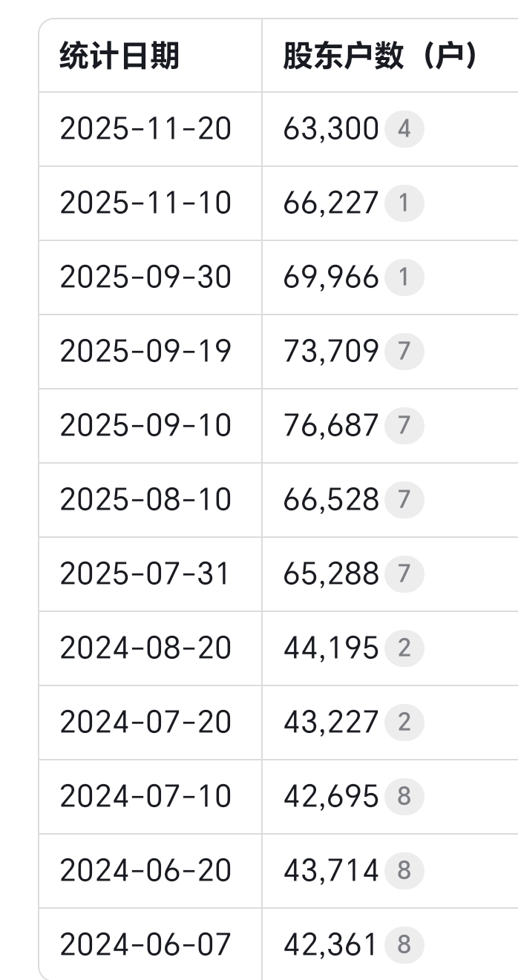This screenshot has height=980, width=518.
Task: Click the 76,687 shareholder count value
Action: (331, 426)
